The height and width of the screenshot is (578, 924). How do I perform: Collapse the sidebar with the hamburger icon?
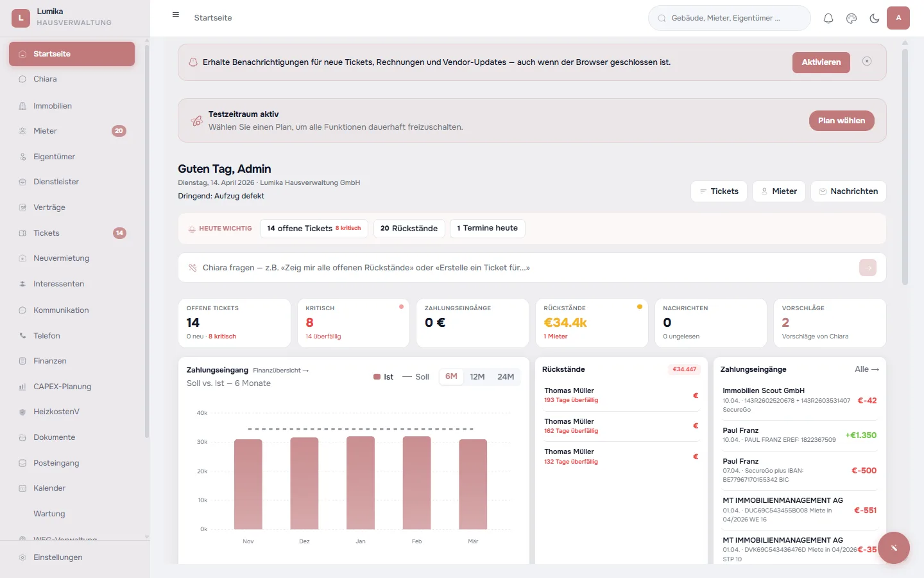(x=175, y=14)
